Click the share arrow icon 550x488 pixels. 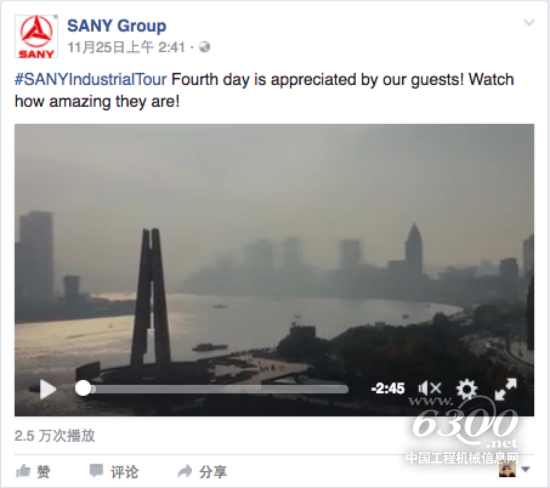(x=185, y=471)
